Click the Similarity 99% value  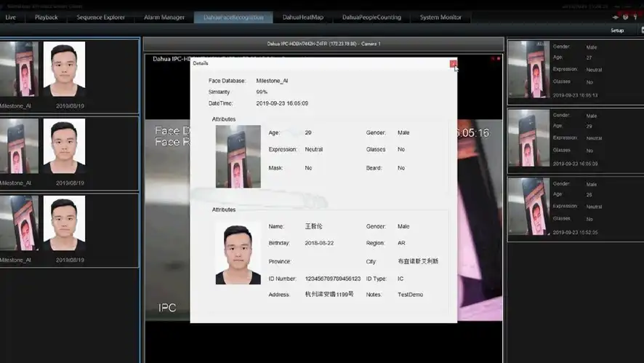(x=262, y=92)
